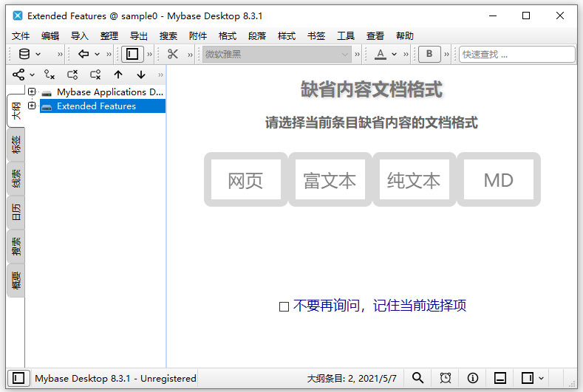Choose 网页 document format
This screenshot has height=392, width=583.
tap(246, 179)
